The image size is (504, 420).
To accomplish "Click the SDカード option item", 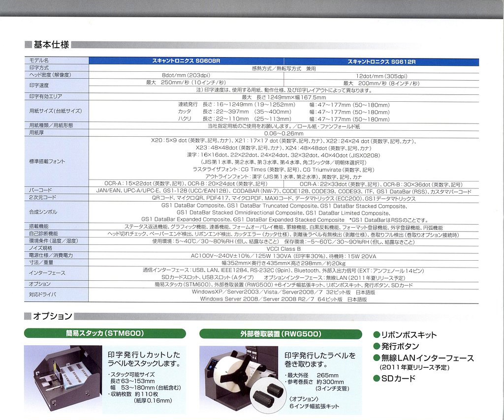I will (x=394, y=379).
